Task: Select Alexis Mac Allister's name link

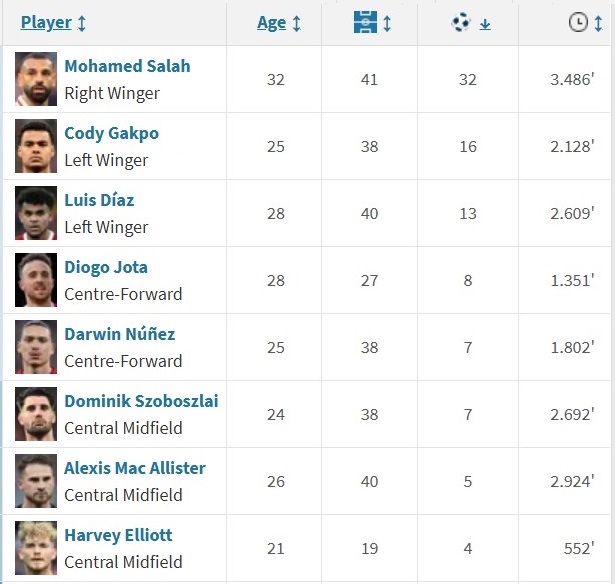Action: tap(135, 468)
